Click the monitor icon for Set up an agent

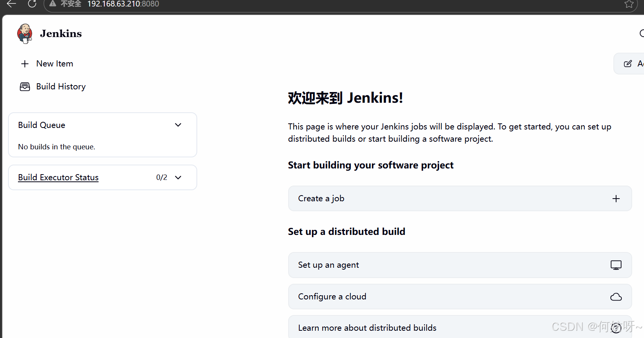616,265
